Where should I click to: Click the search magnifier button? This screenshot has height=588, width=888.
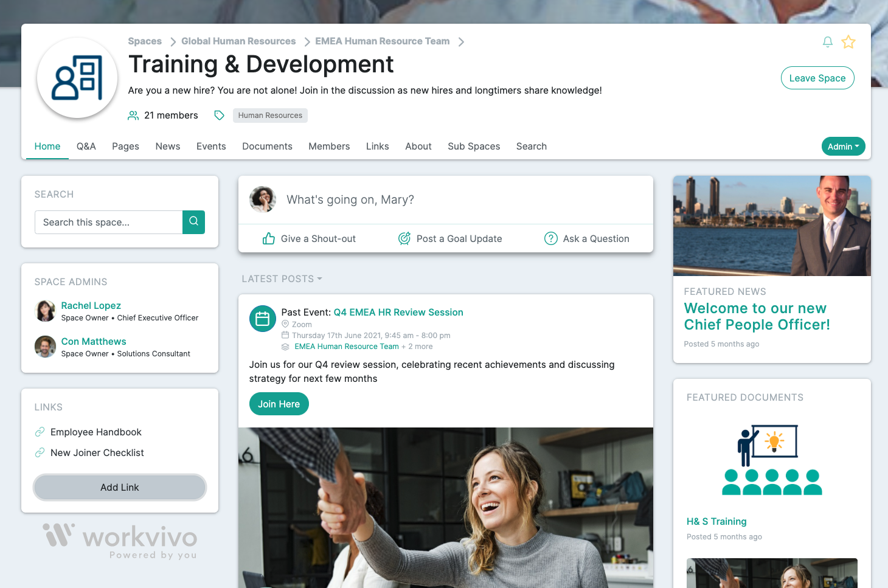pyautogui.click(x=193, y=222)
